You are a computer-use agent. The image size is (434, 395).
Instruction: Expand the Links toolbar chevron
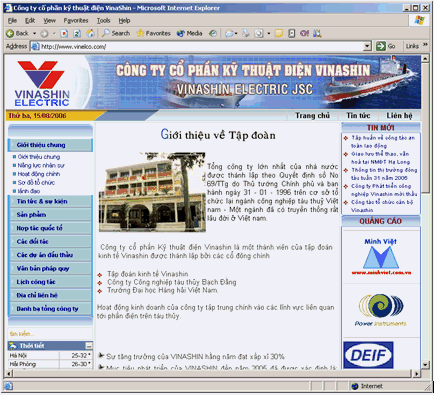[x=425, y=45]
